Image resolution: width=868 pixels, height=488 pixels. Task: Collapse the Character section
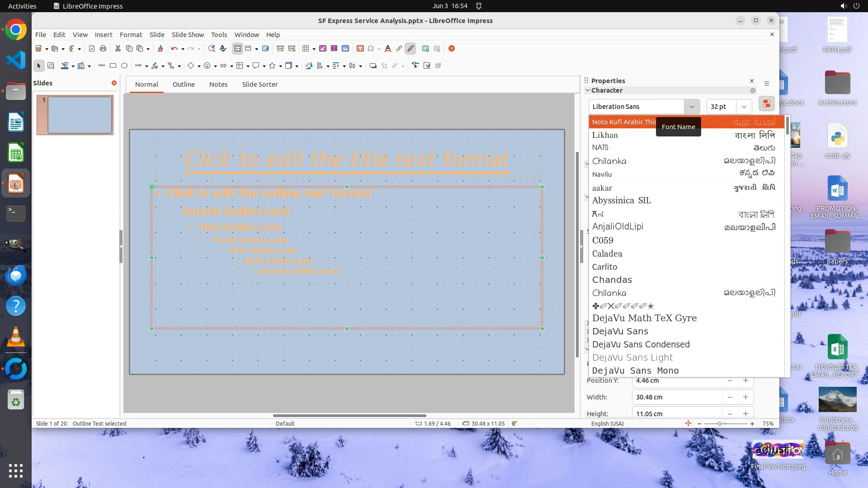(x=588, y=90)
